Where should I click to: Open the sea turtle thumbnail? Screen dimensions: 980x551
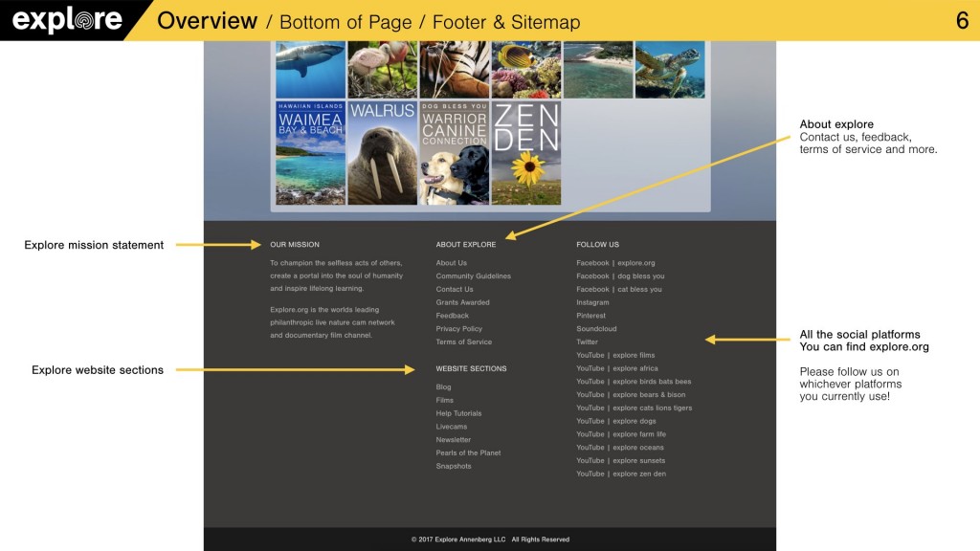669,69
